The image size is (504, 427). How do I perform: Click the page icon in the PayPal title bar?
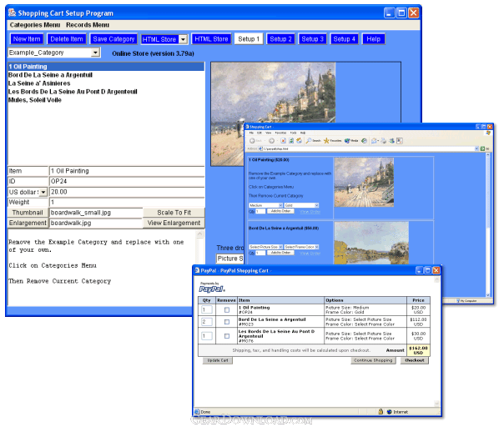tap(197, 270)
